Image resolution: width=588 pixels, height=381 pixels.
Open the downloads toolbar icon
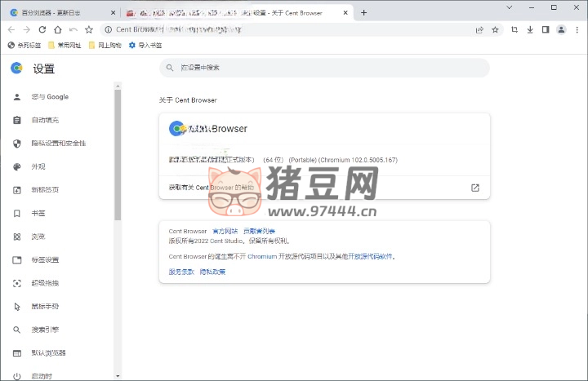pyautogui.click(x=530, y=29)
